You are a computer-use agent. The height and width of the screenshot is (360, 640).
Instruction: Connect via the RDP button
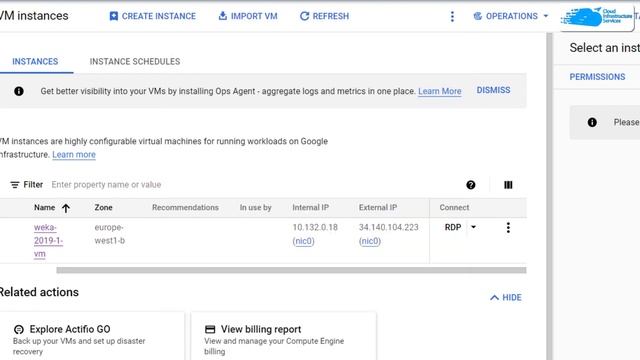pyautogui.click(x=453, y=227)
